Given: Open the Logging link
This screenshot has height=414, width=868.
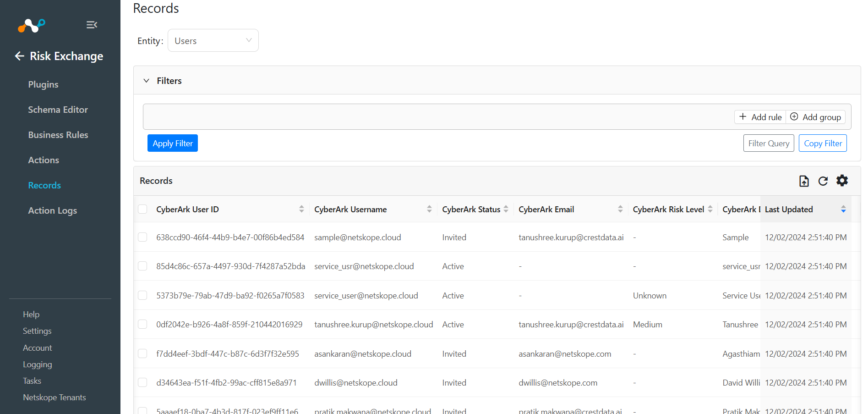Looking at the screenshot, I should click(38, 364).
